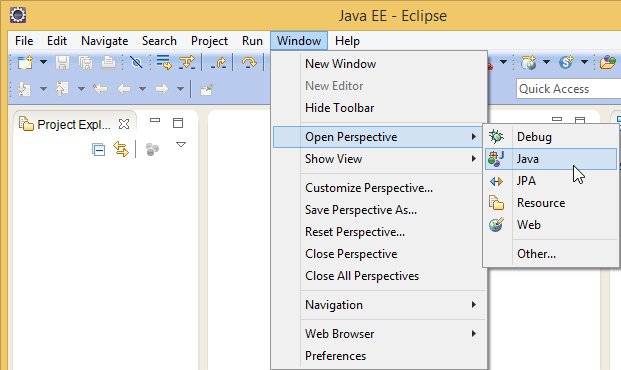Click the open folder with spheres icon
The width and height of the screenshot is (621, 370).
click(608, 63)
